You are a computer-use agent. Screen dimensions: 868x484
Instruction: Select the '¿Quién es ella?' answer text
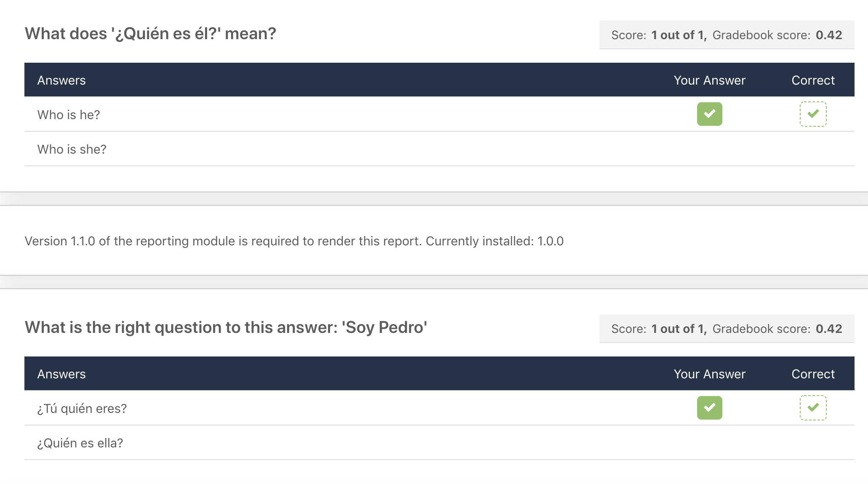pyautogui.click(x=80, y=443)
